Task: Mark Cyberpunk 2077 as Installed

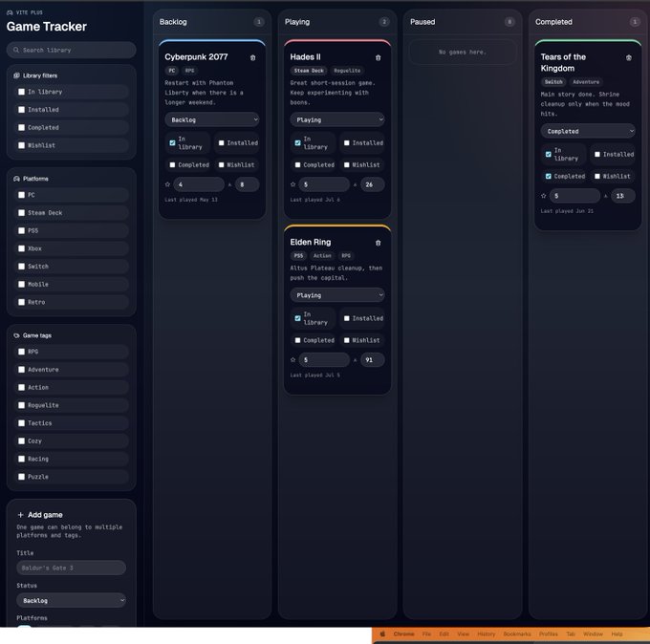Action: click(x=222, y=143)
